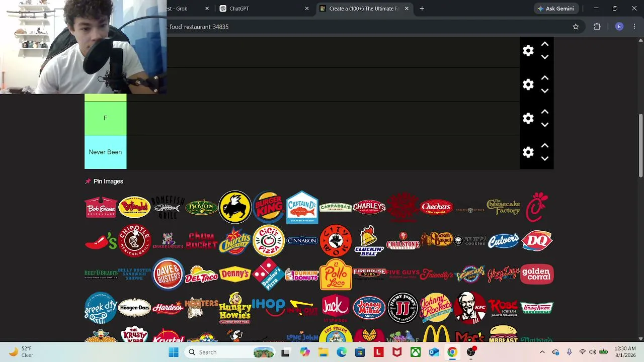Select the Chipotle Mexican Grill logo
The height and width of the screenshot is (362, 644).
pyautogui.click(x=134, y=241)
